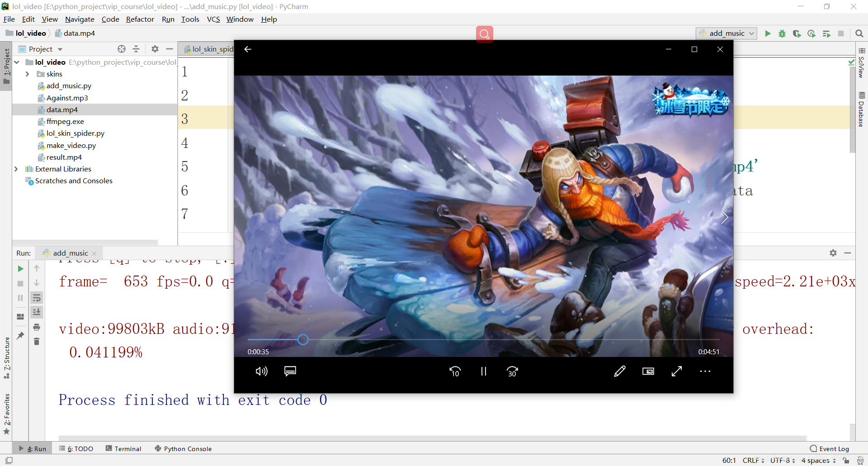
Task: Change 4 spaces indent setting
Action: (819, 460)
